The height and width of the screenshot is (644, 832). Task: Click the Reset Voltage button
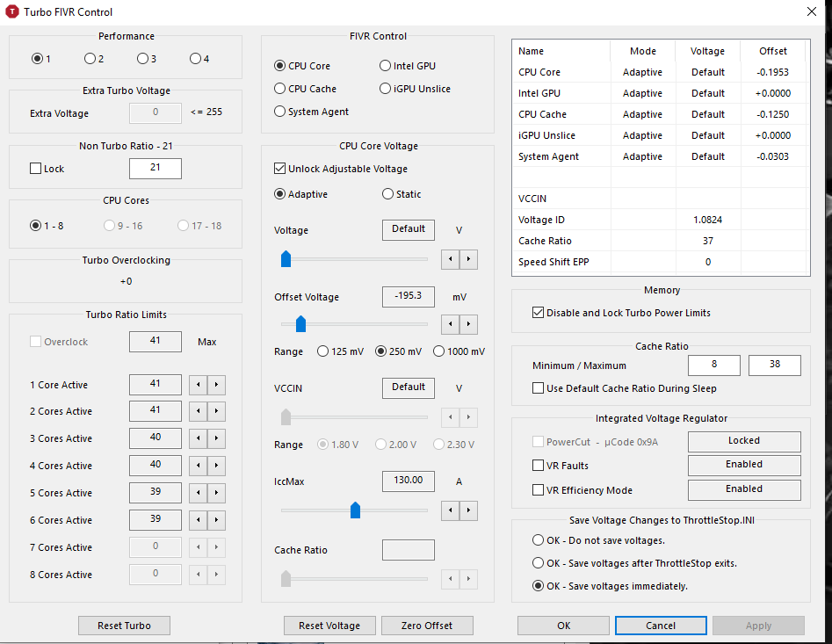pyautogui.click(x=329, y=626)
